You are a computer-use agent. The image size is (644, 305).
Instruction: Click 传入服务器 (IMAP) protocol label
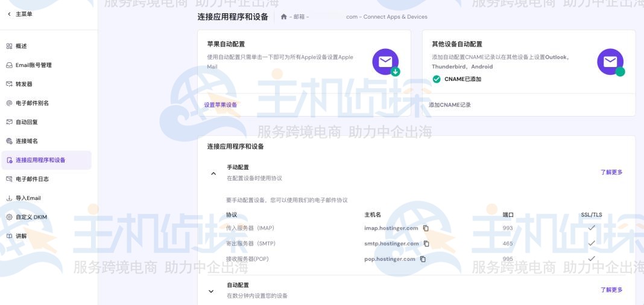[x=250, y=228]
